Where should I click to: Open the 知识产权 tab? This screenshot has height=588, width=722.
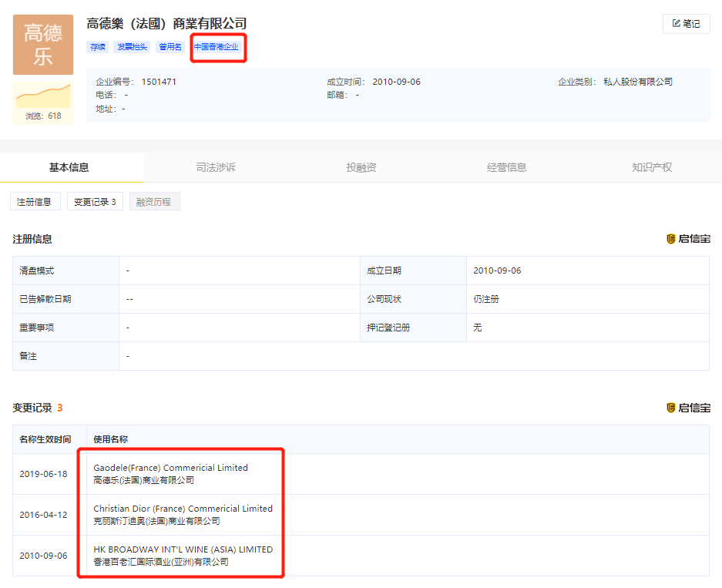coord(652,167)
